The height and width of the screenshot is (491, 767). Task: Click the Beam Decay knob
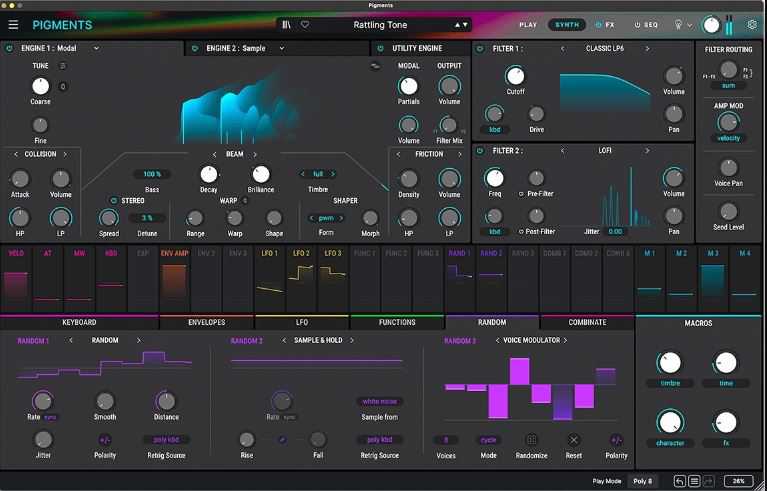(x=209, y=174)
